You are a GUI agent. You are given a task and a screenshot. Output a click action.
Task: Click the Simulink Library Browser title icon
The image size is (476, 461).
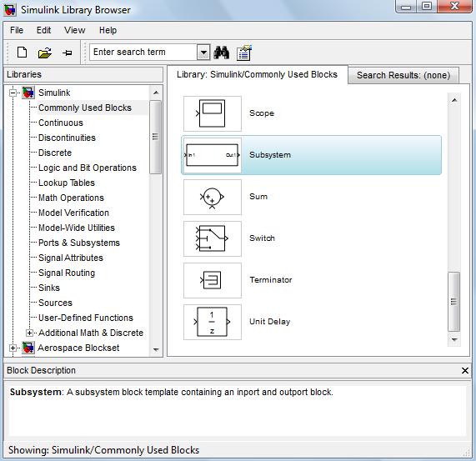tap(10, 10)
